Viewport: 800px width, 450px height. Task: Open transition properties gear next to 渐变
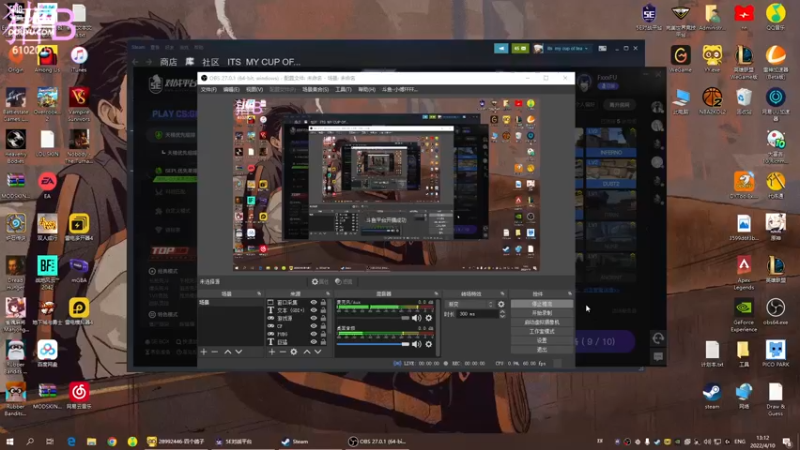coord(501,304)
